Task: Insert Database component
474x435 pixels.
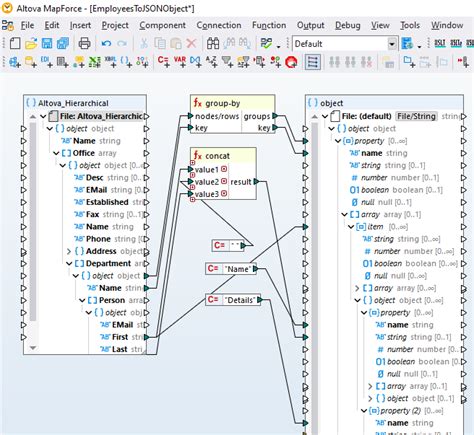Action: tap(31, 62)
